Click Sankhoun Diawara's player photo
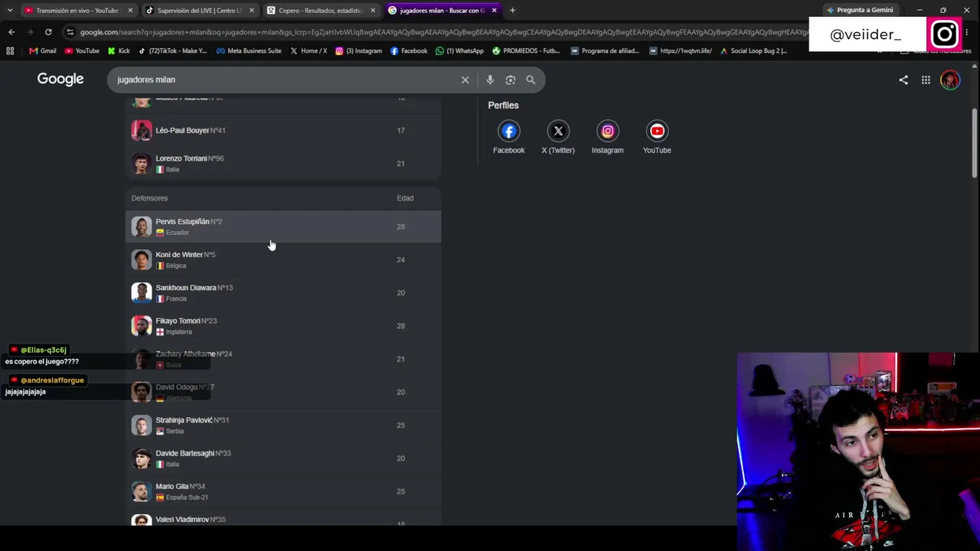This screenshot has height=551, width=980. [142, 292]
